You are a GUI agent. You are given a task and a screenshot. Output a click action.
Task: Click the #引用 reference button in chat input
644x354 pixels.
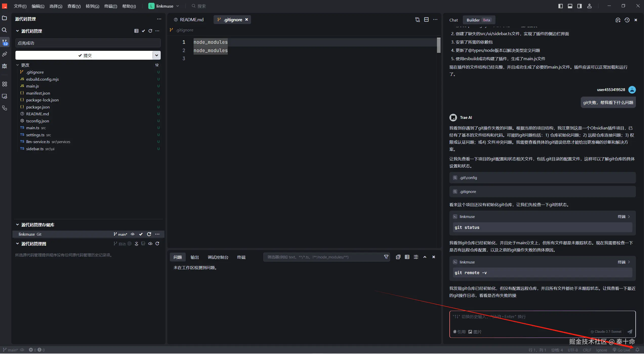click(459, 332)
